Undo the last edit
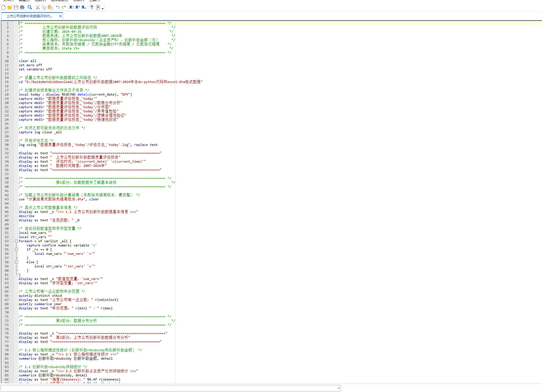The image size is (542, 392). point(58,7)
